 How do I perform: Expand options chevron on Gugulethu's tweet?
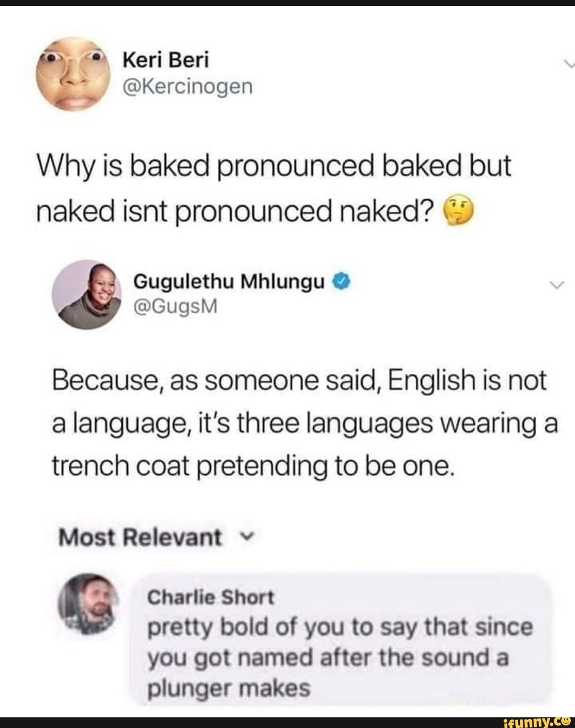[555, 285]
